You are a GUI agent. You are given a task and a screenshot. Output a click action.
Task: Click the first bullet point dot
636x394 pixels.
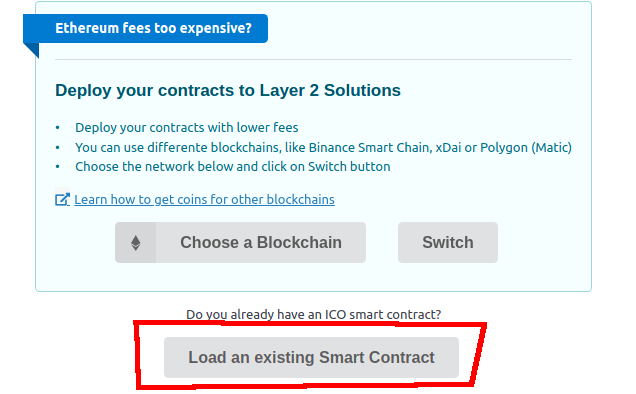click(x=58, y=128)
